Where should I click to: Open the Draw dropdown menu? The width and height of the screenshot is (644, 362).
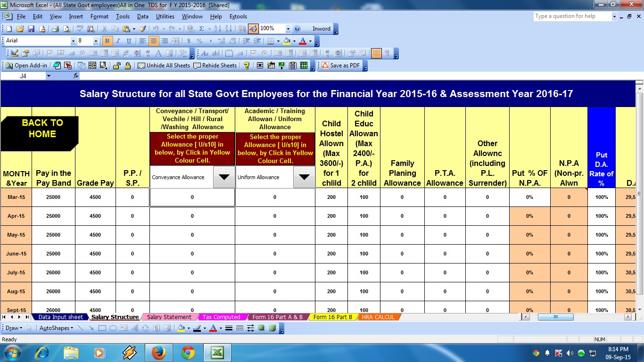tap(14, 328)
